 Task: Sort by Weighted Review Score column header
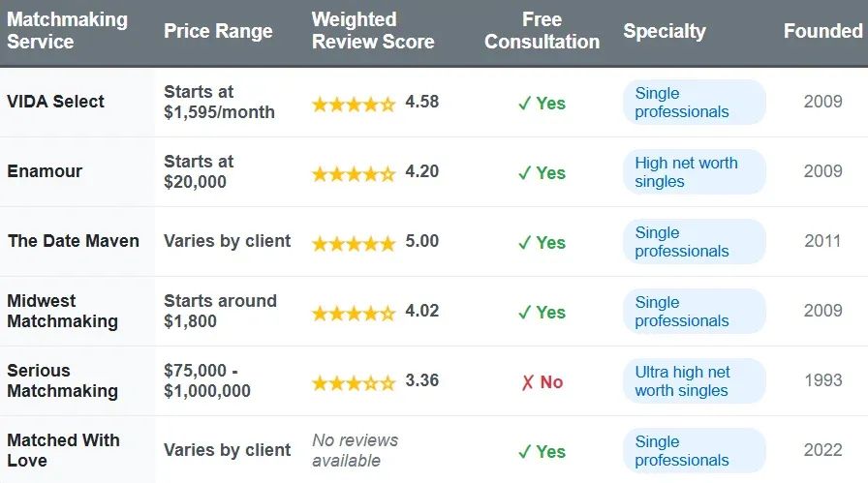(x=373, y=31)
